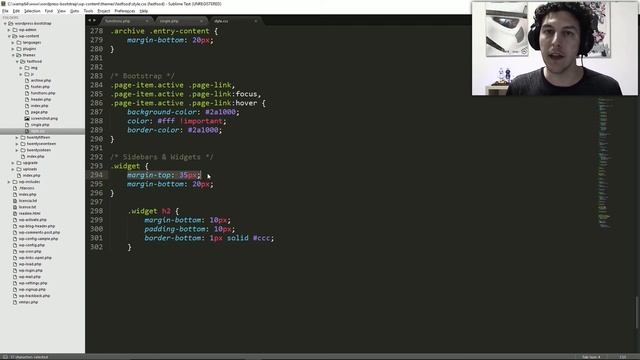640x360 pixels.
Task: Click the .widget h2 selector text
Action: (149, 211)
